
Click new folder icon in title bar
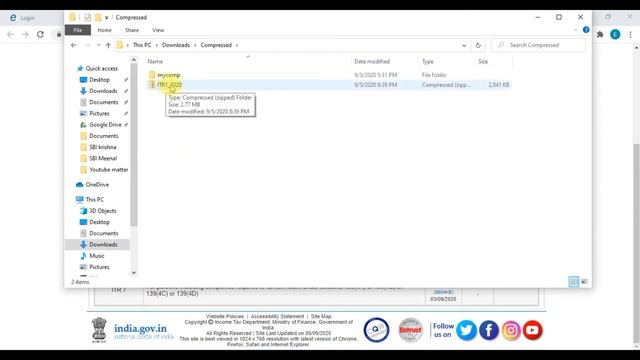tap(98, 18)
